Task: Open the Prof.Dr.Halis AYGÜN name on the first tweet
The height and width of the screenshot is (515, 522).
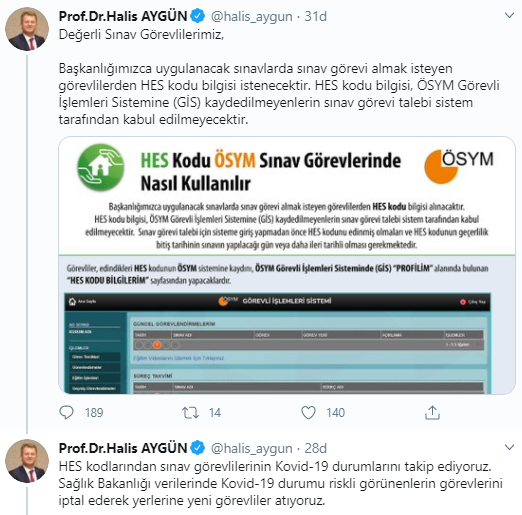Action: tap(123, 16)
